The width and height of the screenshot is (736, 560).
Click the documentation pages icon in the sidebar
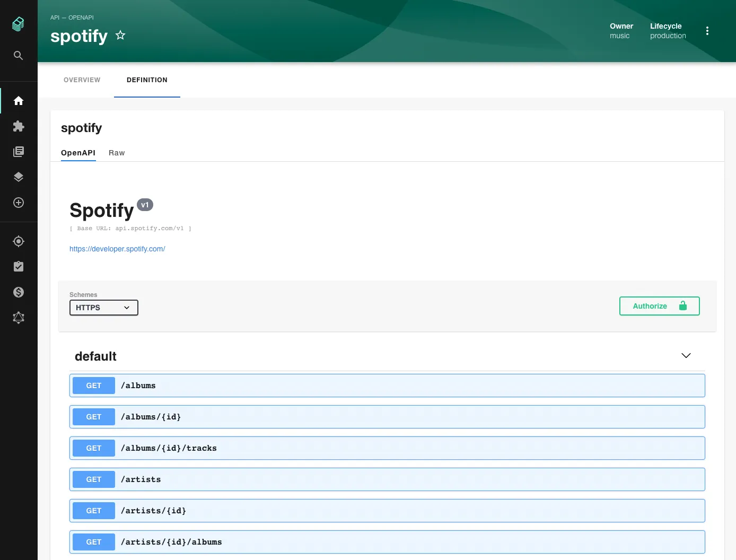pos(19,151)
